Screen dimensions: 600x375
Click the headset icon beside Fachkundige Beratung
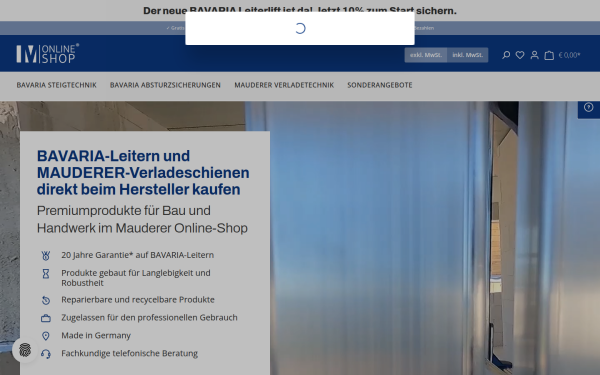point(46,354)
